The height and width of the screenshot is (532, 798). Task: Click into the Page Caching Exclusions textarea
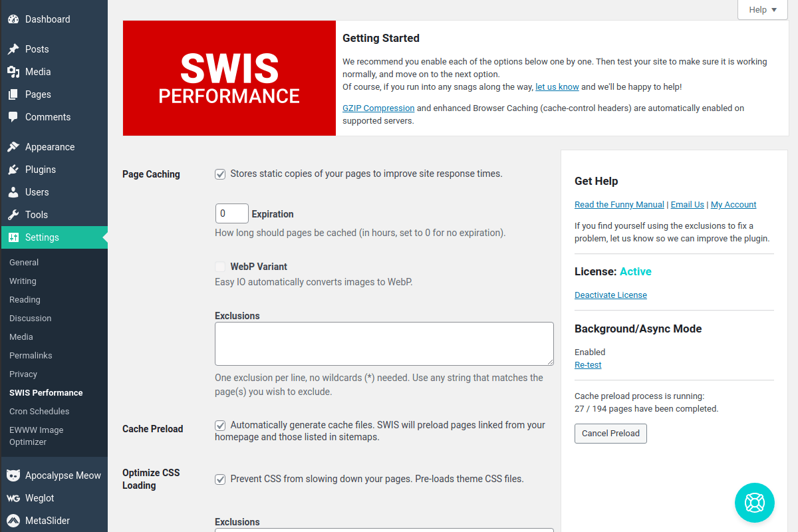384,344
